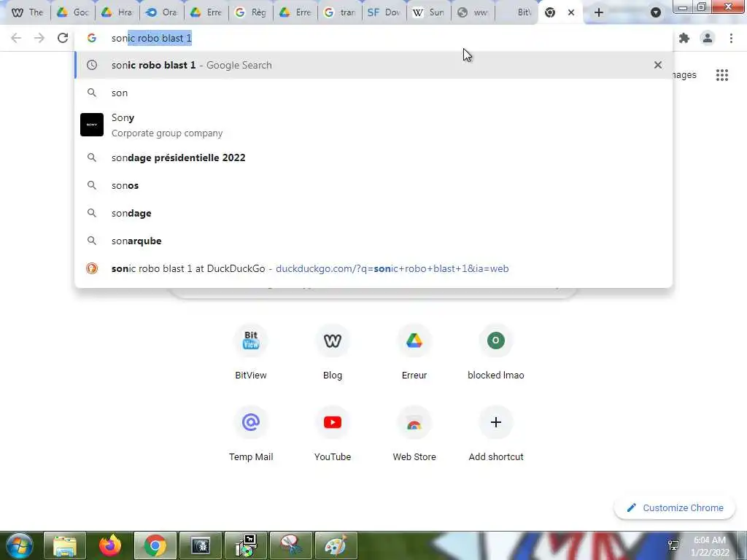Screen dimensions: 747x560
Task: Select the 'son' search suggestion
Action: click(x=373, y=93)
